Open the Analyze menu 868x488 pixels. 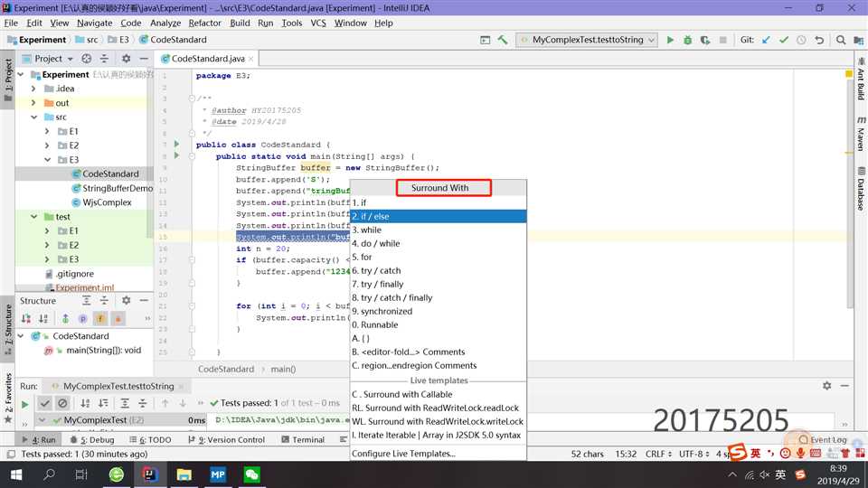tap(165, 23)
